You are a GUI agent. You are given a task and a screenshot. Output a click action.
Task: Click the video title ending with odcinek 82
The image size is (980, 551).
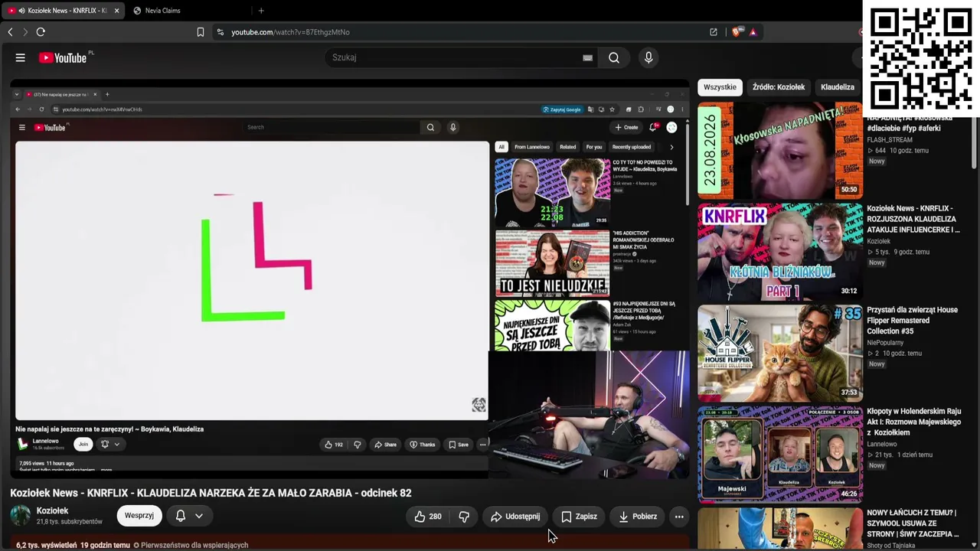tap(211, 493)
